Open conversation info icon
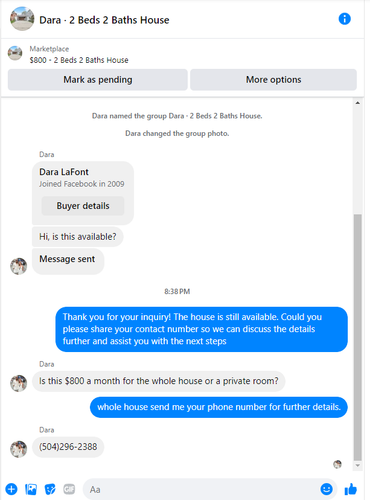 click(344, 19)
